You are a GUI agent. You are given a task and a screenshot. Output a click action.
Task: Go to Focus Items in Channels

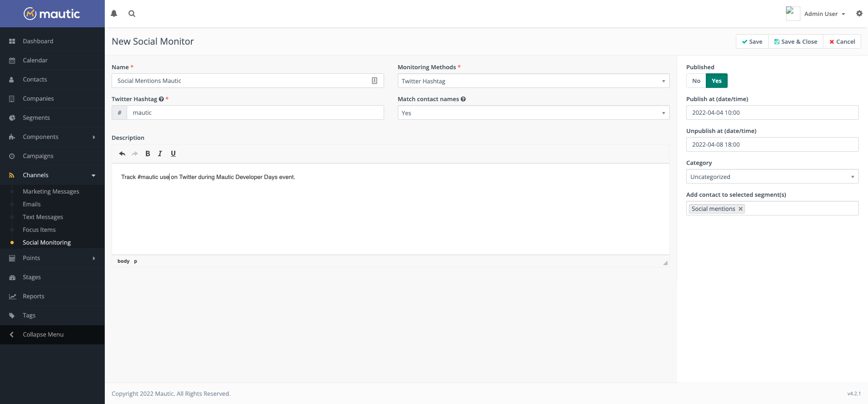click(39, 230)
